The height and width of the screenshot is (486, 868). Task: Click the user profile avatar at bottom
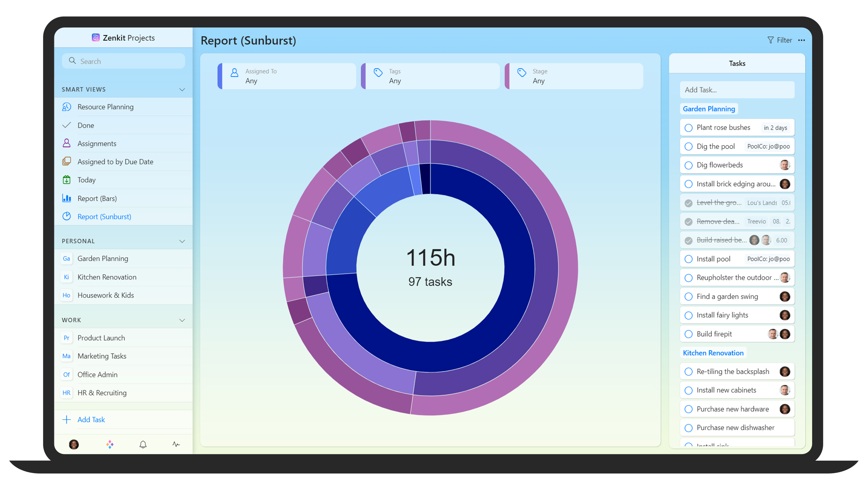point(74,444)
